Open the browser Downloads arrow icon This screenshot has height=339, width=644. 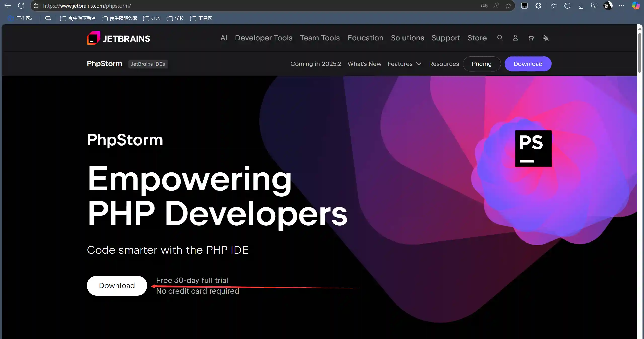[x=581, y=6]
